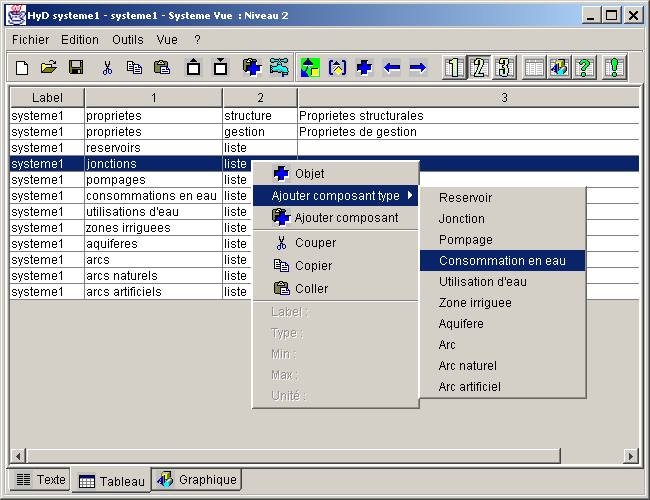Screen dimensions: 650x500
Task: Select the zones irriguees cell
Action: (153, 228)
